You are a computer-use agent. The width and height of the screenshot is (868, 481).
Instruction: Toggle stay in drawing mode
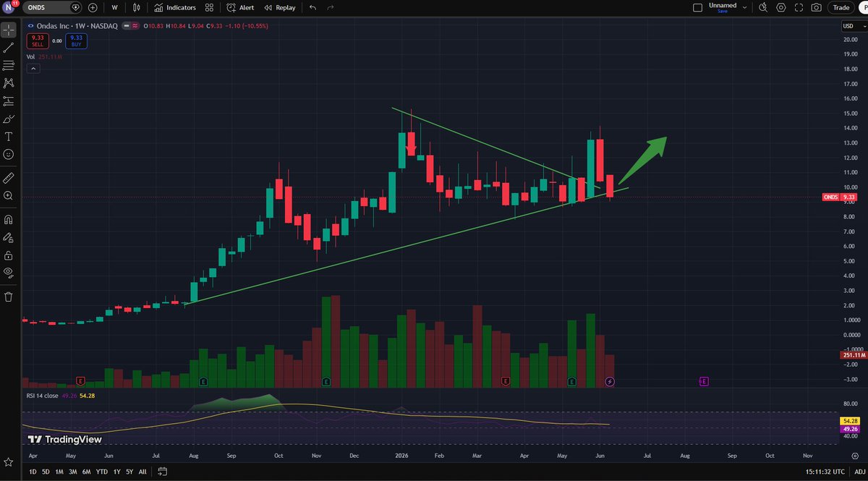[8, 237]
